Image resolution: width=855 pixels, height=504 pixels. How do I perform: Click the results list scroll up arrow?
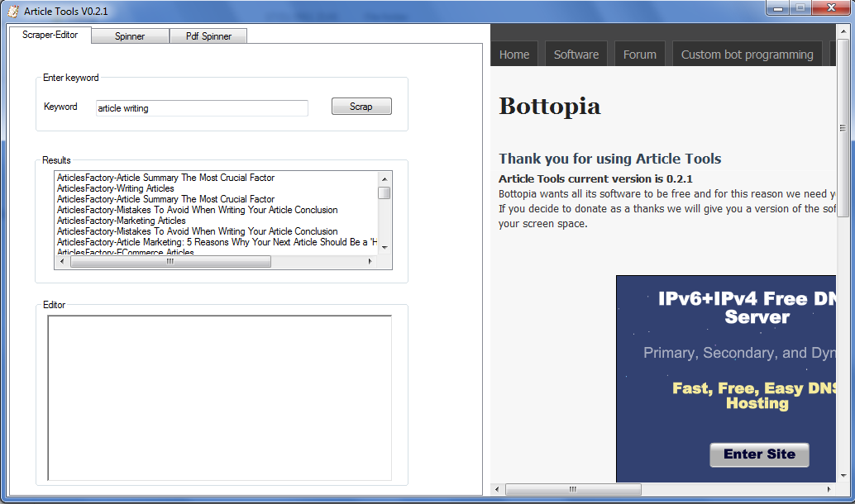(385, 178)
